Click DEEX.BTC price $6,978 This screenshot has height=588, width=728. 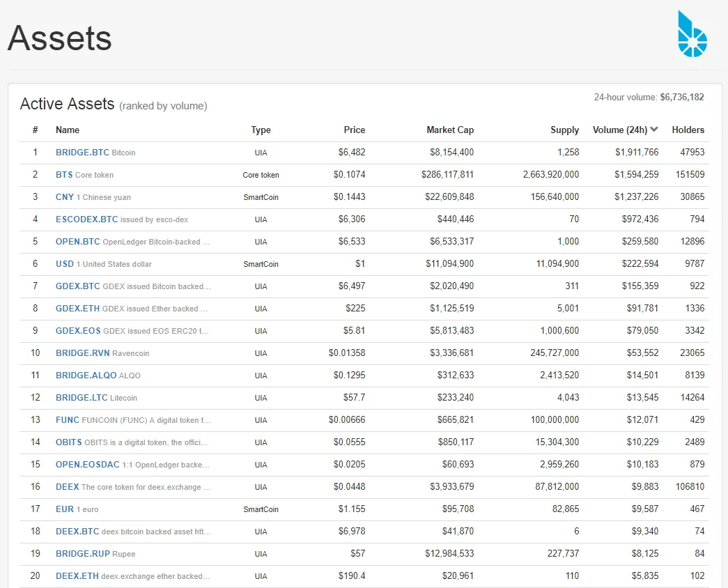pos(352,532)
